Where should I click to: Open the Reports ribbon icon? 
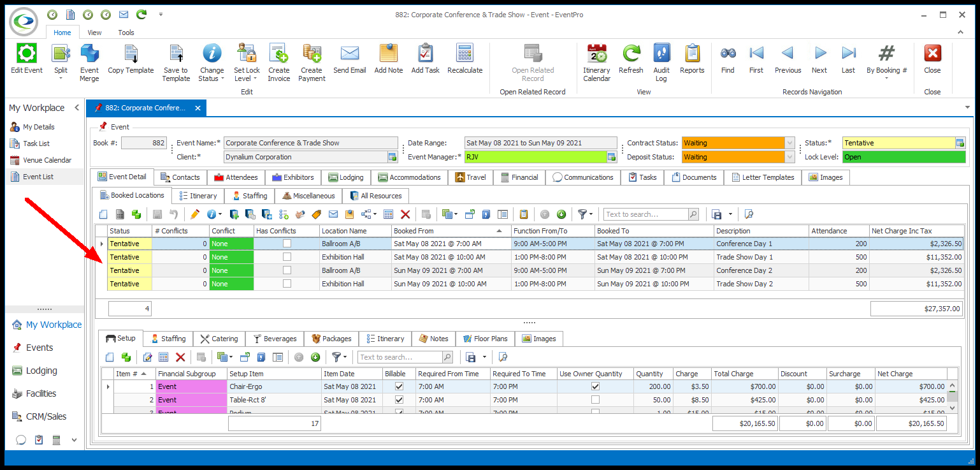coord(692,54)
